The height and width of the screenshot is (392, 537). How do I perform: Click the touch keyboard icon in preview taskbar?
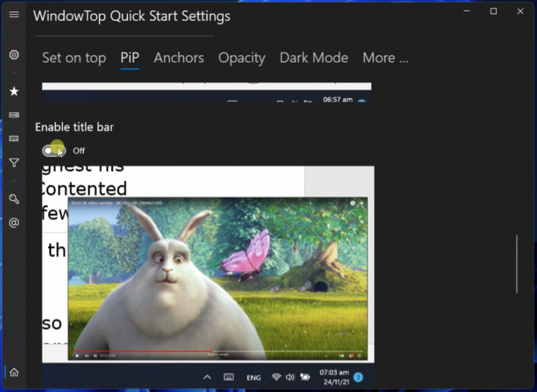tap(229, 377)
